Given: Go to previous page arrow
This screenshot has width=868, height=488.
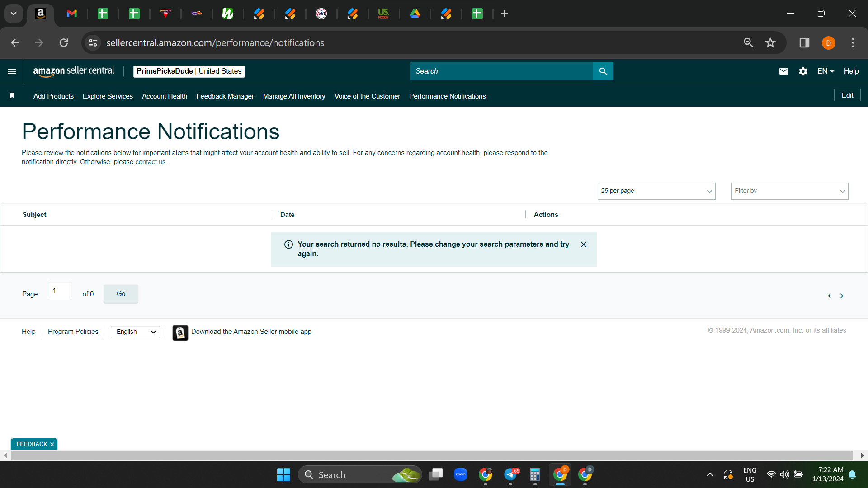Looking at the screenshot, I should [x=829, y=296].
